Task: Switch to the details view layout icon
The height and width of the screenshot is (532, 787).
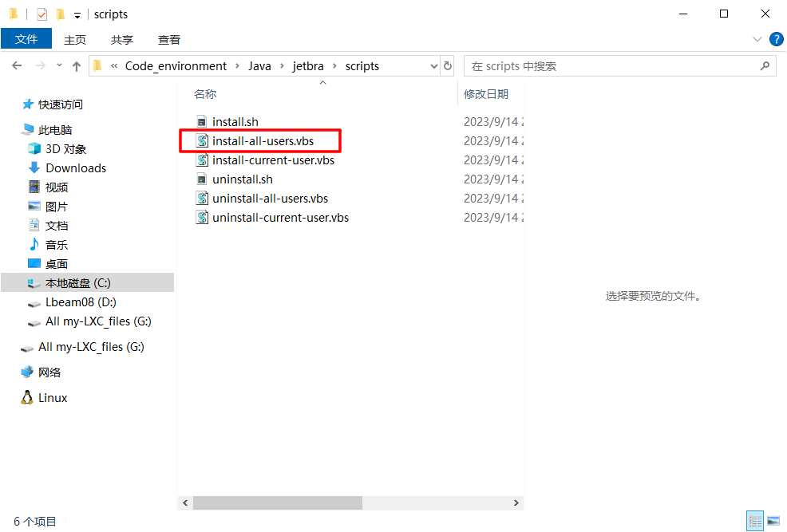Action: [754, 521]
